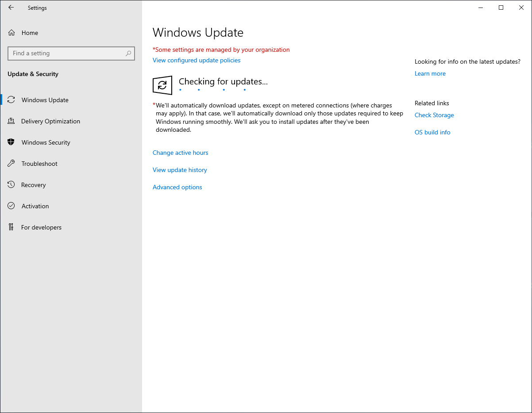Focus the Find a setting search box
The height and width of the screenshot is (413, 532).
71,53
